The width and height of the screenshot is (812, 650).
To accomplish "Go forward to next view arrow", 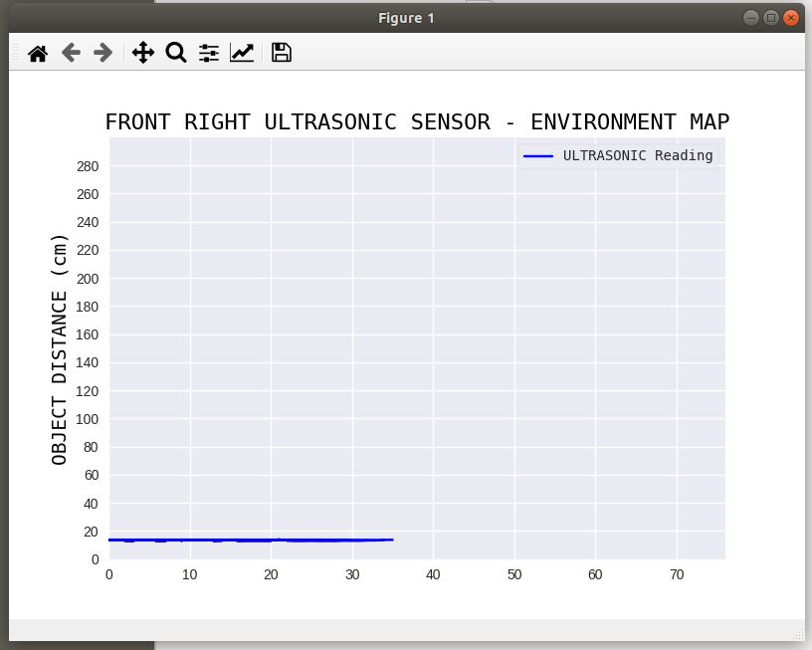I will (103, 53).
